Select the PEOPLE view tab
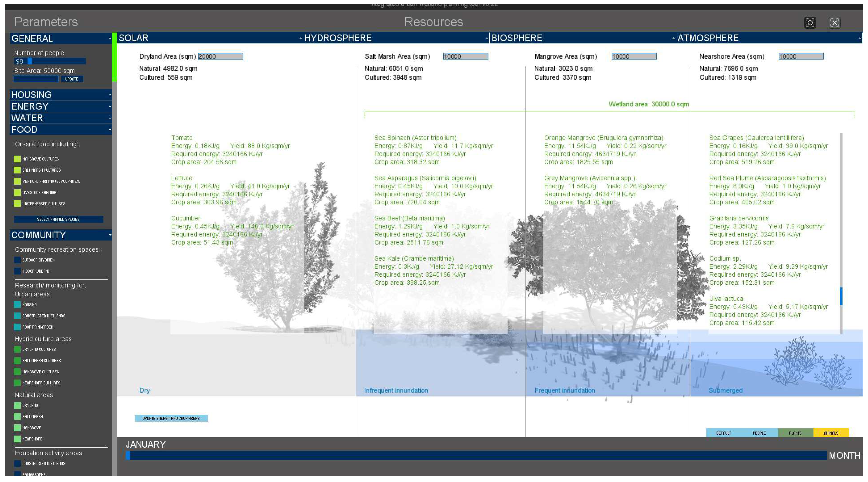868x482 pixels. 759,433
